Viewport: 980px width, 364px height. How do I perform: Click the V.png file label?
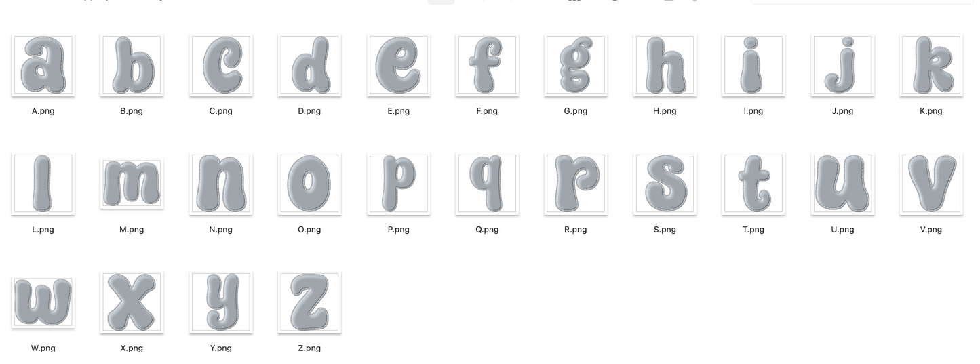point(931,230)
